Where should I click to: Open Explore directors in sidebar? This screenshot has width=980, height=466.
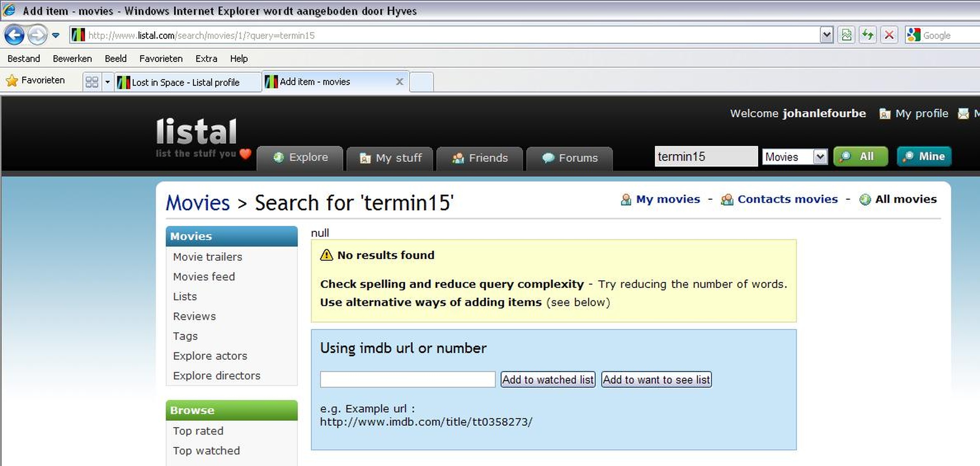click(216, 376)
